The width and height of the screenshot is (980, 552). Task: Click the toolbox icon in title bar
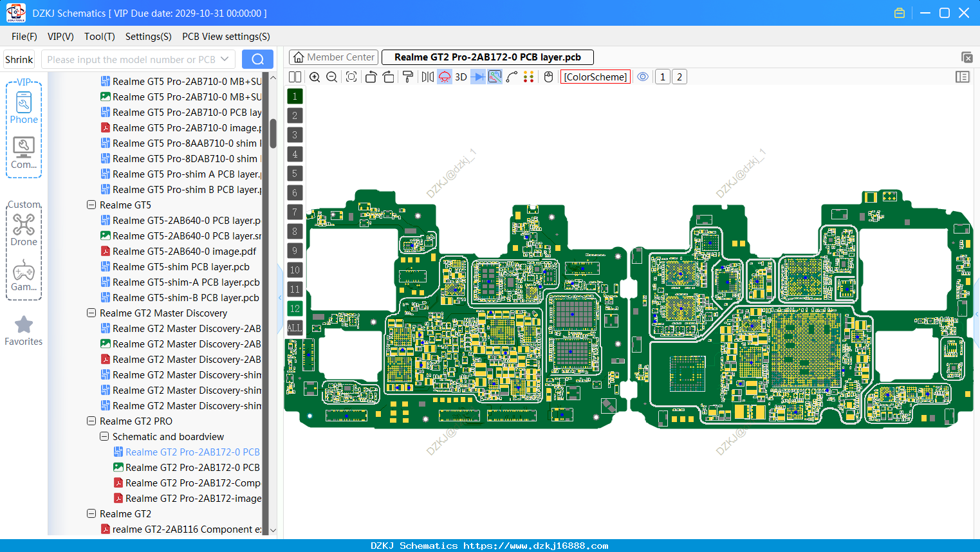[900, 13]
